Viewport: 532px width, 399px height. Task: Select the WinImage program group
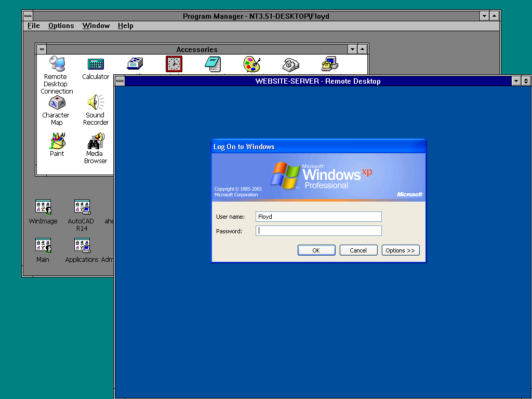43,207
